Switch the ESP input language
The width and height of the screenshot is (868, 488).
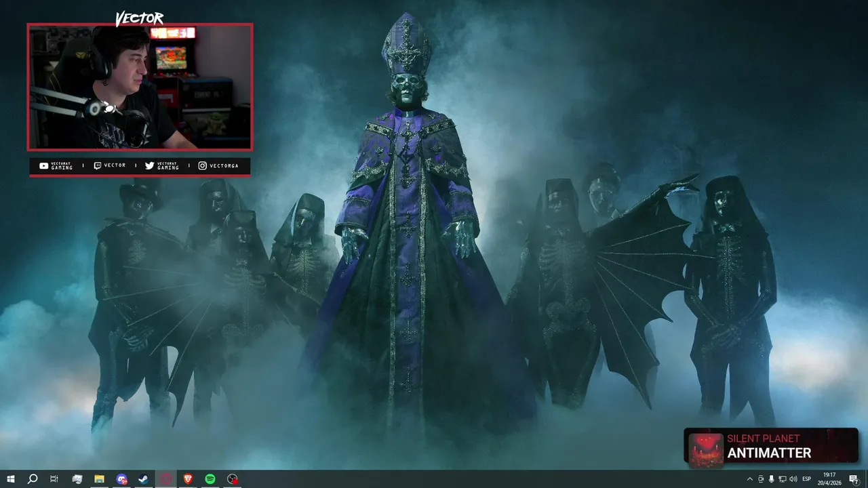point(807,479)
